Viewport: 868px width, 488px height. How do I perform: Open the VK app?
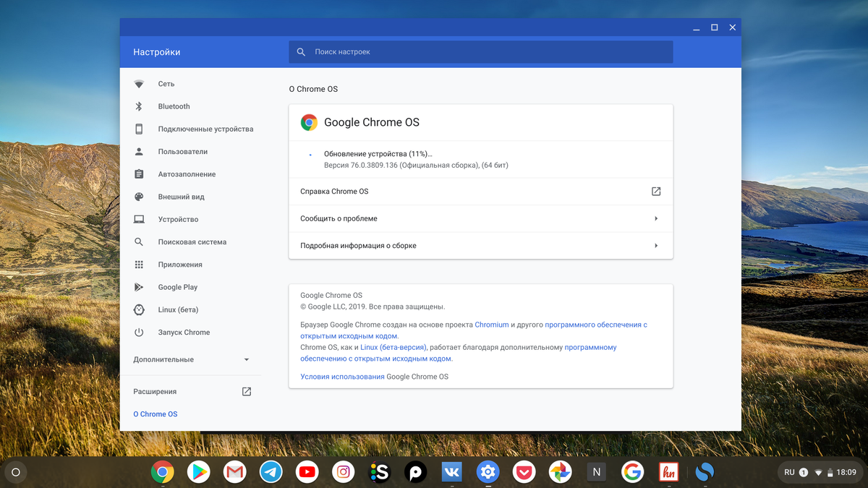tap(451, 471)
